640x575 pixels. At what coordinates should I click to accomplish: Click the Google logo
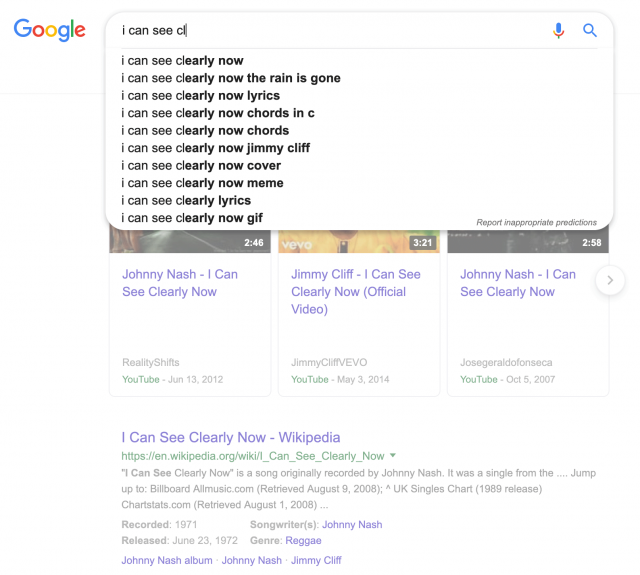click(50, 30)
